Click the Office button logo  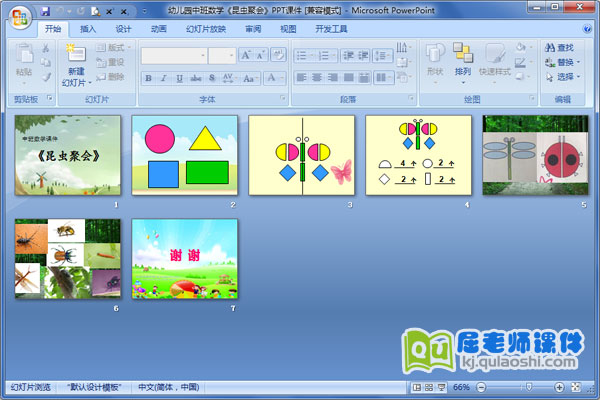click(20, 20)
